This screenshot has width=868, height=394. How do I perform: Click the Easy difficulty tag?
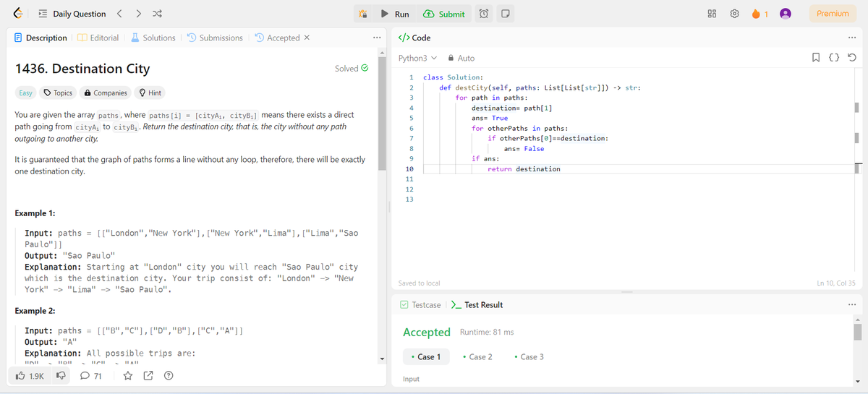pyautogui.click(x=25, y=93)
